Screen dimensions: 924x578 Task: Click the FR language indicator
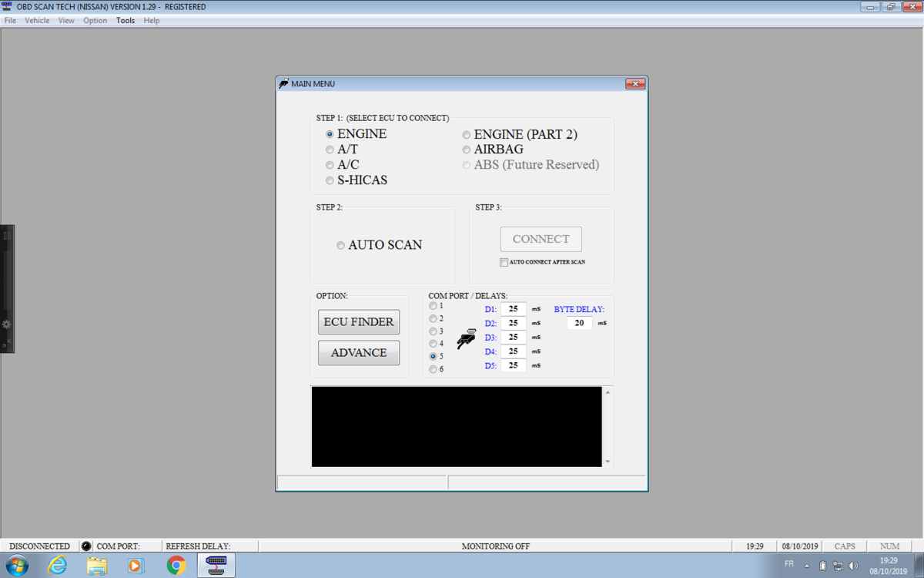[x=789, y=564]
